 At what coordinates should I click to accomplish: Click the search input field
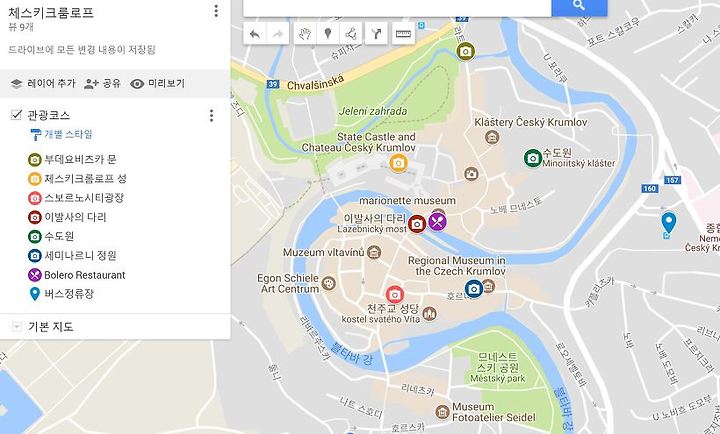click(x=397, y=6)
